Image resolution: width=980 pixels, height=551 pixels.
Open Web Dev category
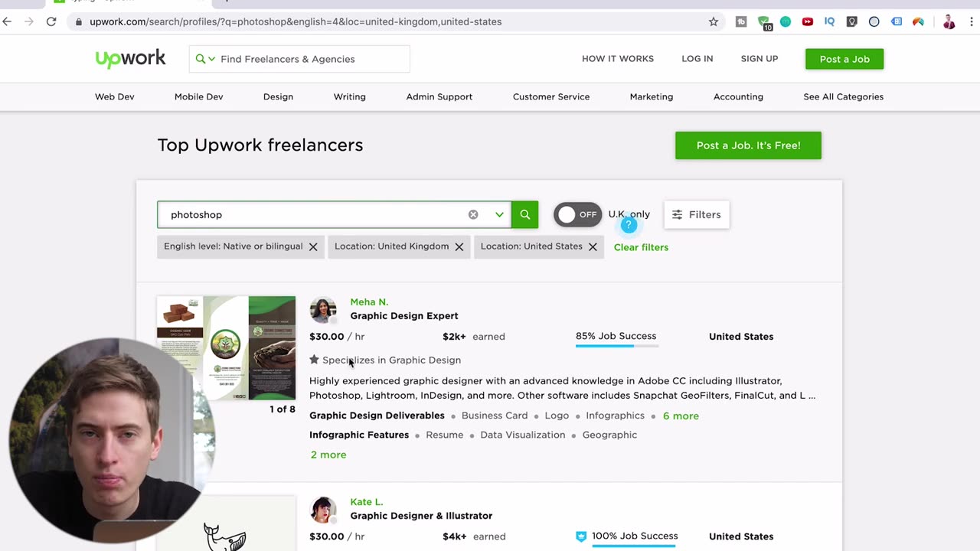pos(115,96)
